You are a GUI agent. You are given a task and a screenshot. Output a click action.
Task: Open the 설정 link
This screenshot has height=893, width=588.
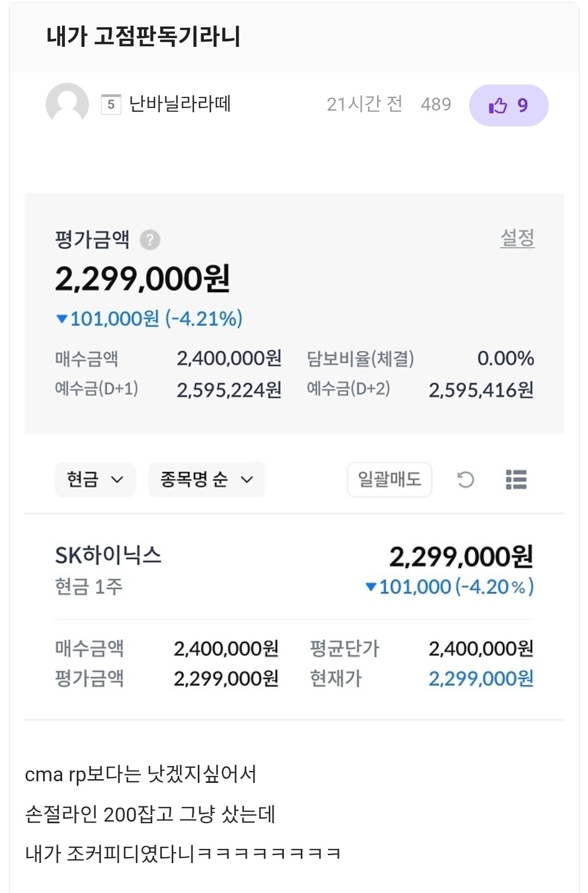coord(517,238)
